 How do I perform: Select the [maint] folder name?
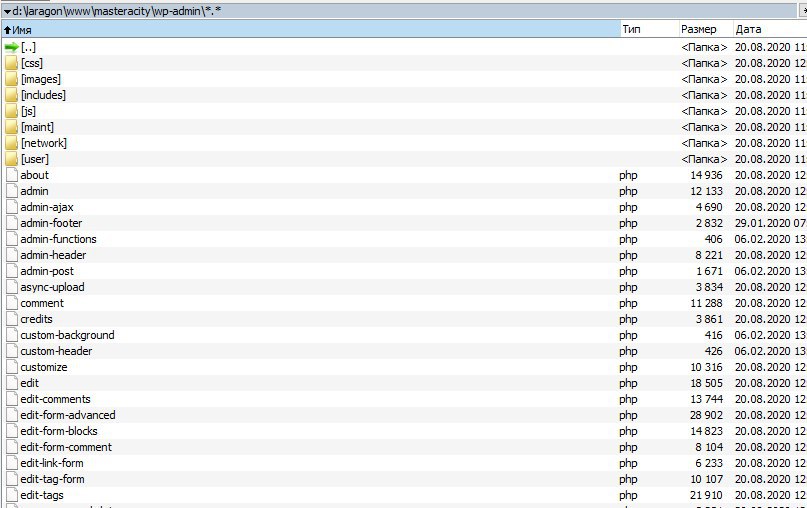point(37,127)
